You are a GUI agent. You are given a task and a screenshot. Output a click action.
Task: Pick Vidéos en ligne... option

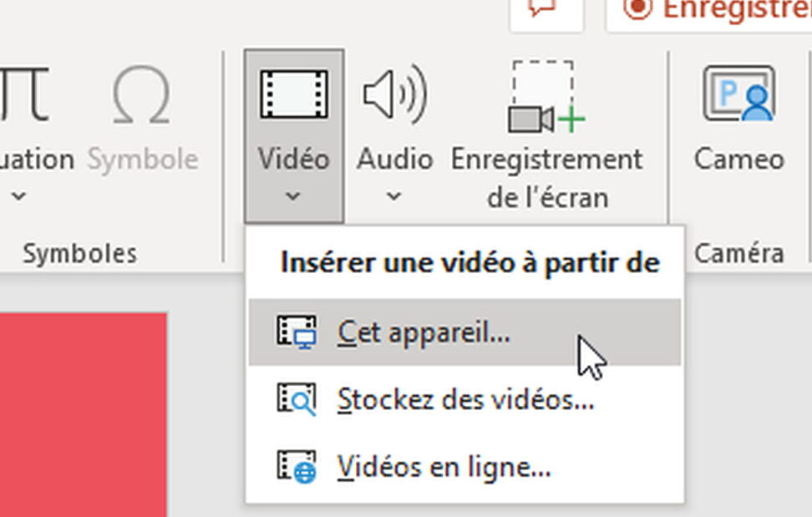point(464,467)
